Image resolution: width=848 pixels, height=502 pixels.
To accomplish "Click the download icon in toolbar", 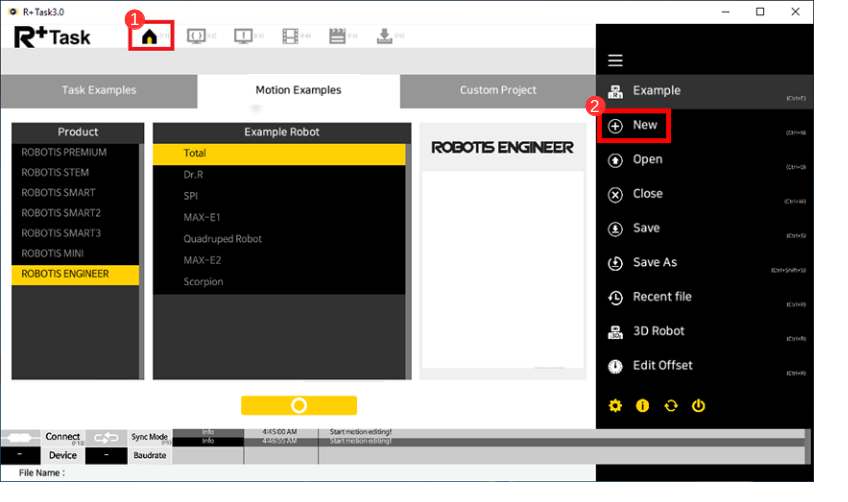I will point(384,37).
